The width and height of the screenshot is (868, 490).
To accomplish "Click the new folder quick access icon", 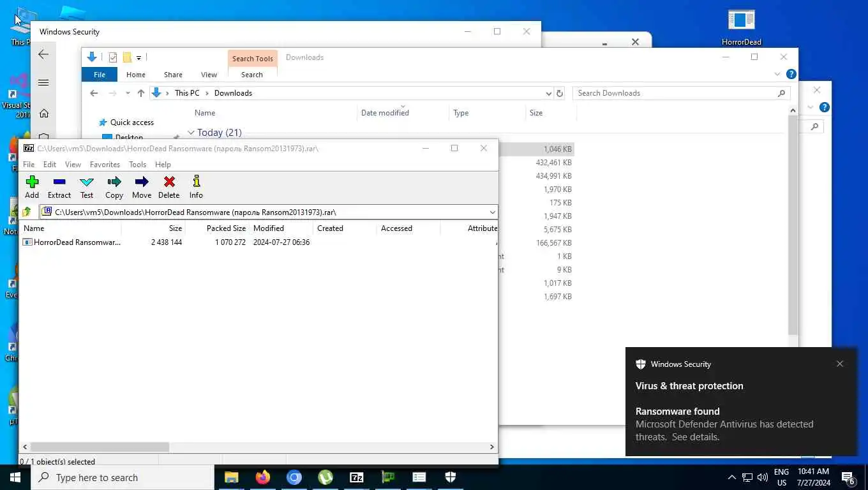I will tap(127, 57).
